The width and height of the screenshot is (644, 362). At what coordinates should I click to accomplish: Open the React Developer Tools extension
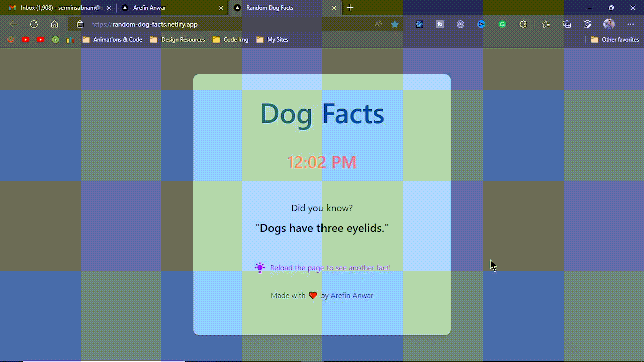click(419, 24)
